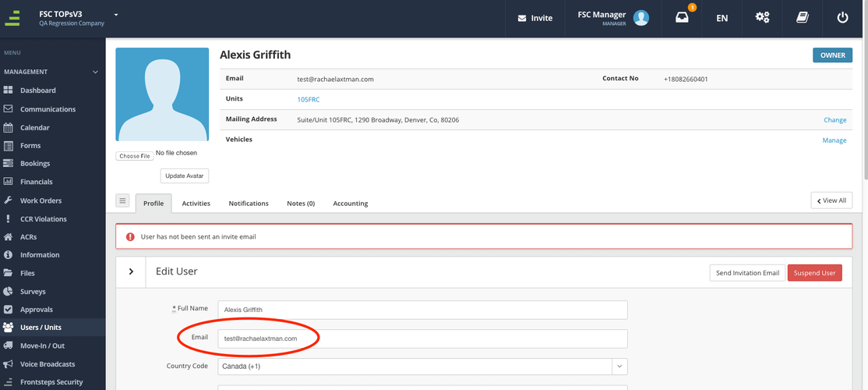
Task: Click the Approvals checkmark icon
Action: [x=9, y=310]
